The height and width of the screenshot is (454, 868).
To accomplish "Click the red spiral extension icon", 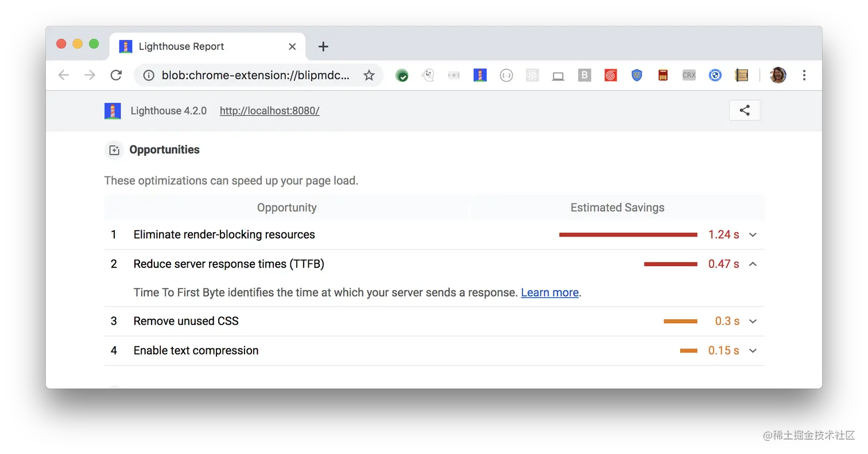I will (610, 75).
